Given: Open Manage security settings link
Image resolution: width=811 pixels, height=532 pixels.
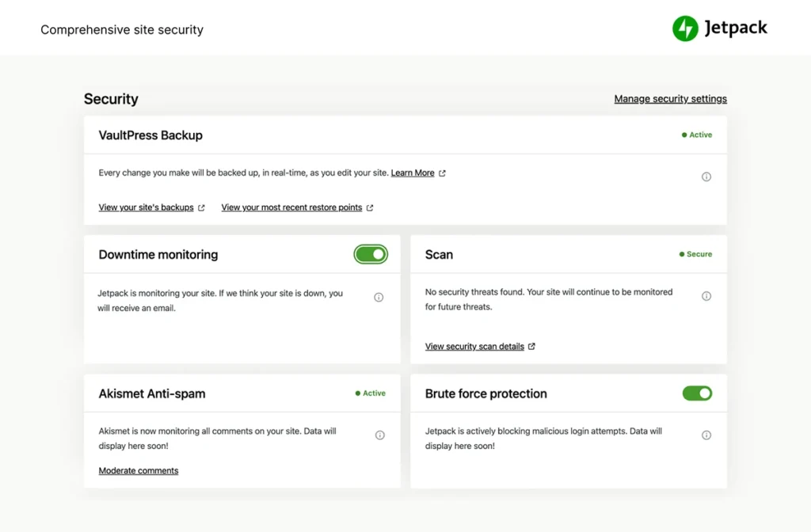Looking at the screenshot, I should (x=670, y=99).
